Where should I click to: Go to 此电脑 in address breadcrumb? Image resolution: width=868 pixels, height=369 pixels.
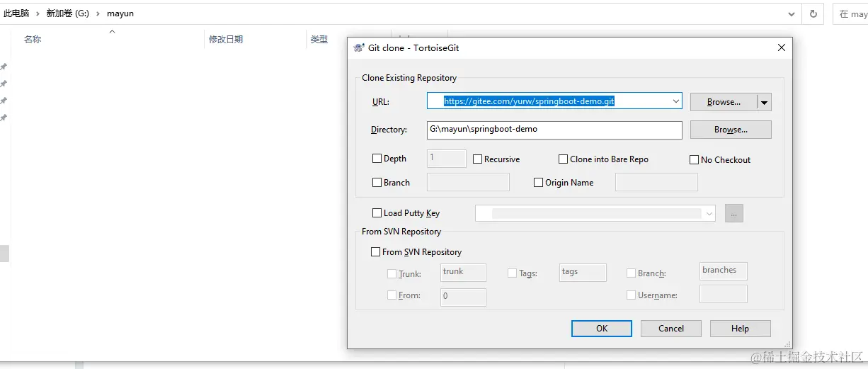click(x=16, y=13)
